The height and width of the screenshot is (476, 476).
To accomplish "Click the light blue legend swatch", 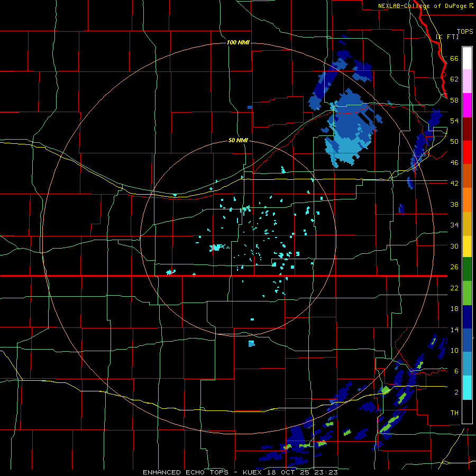I will pyautogui.click(x=467, y=364).
